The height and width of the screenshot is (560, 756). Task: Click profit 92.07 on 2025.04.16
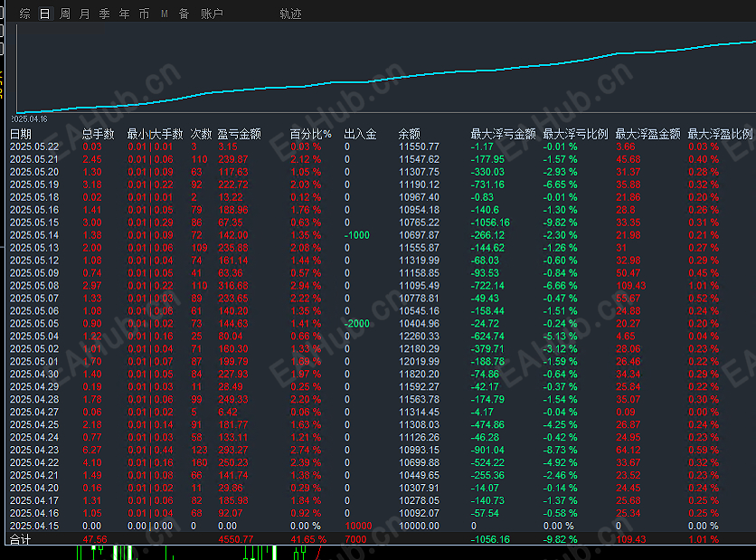[230, 513]
